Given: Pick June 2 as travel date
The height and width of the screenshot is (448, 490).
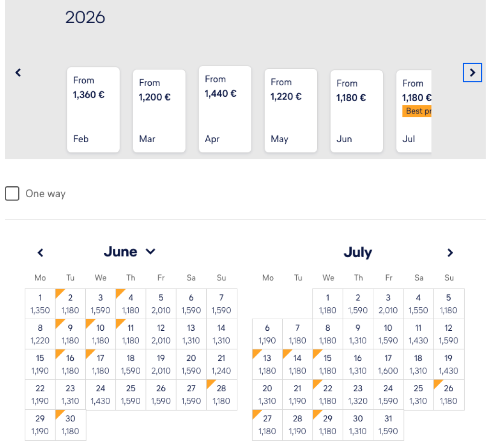Looking at the screenshot, I should (70, 304).
